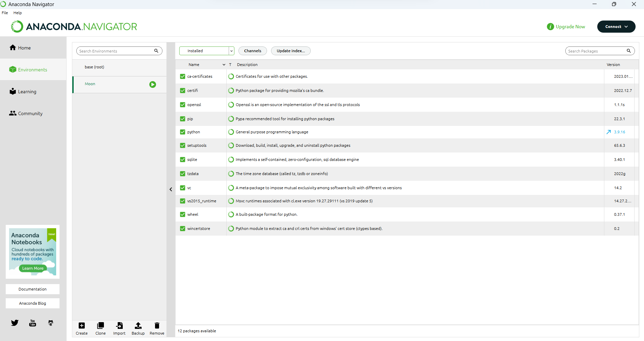The width and height of the screenshot is (644, 341).
Task: Toggle the python package checkbox
Action: pyautogui.click(x=183, y=132)
